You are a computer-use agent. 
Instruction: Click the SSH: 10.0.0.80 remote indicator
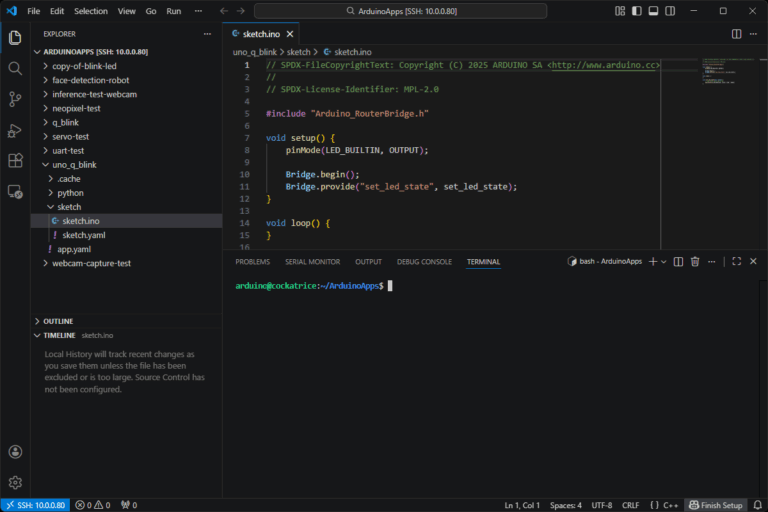click(x=35, y=505)
